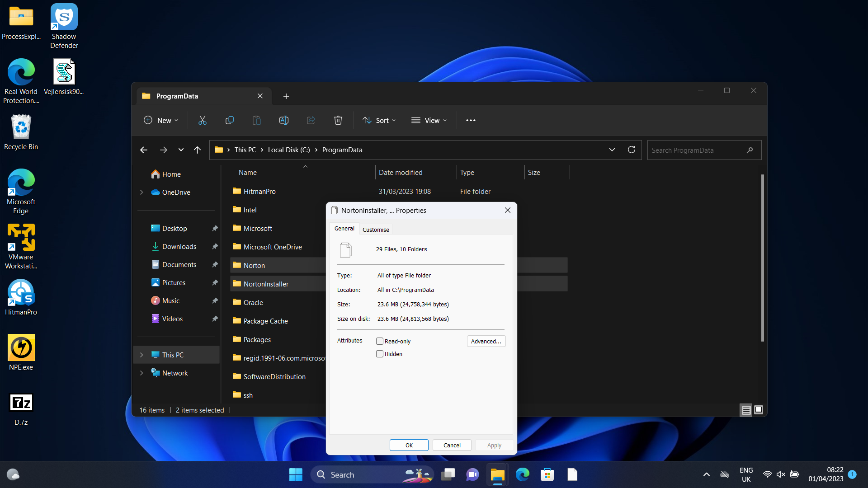Screen dimensions: 868x488
Task: Add a new File Explorer tab
Action: tap(286, 96)
